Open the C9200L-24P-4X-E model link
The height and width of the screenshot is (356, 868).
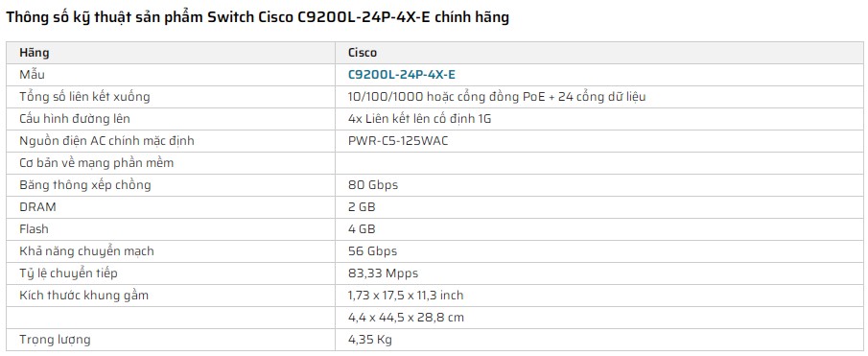tap(401, 75)
